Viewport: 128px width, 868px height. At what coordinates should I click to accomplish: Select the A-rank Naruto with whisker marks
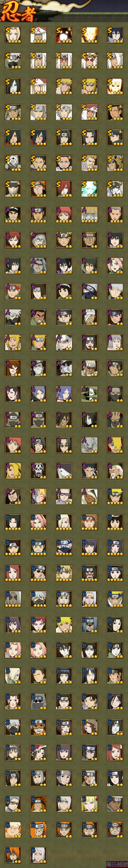[x=64, y=240]
